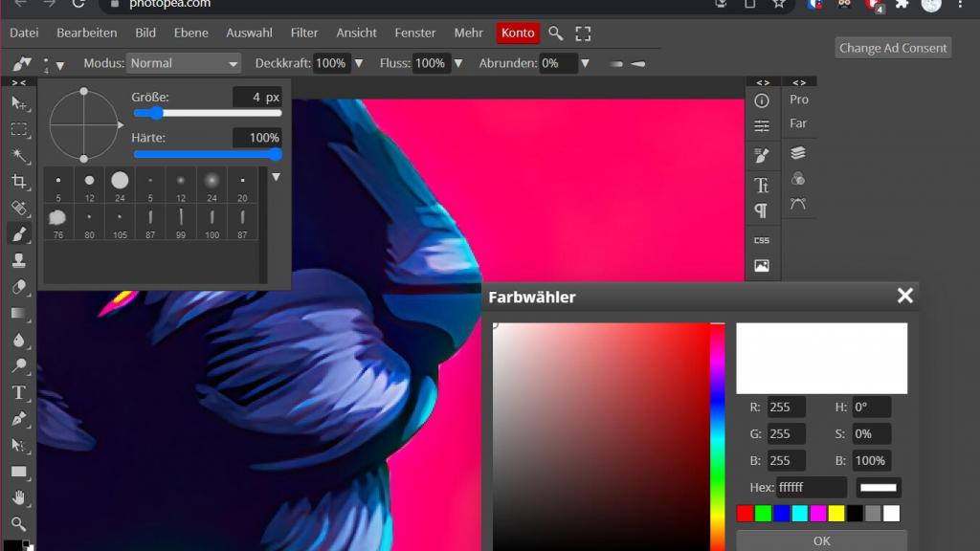Select the Magic Wand tool
This screenshot has width=980, height=551.
coord(19,155)
